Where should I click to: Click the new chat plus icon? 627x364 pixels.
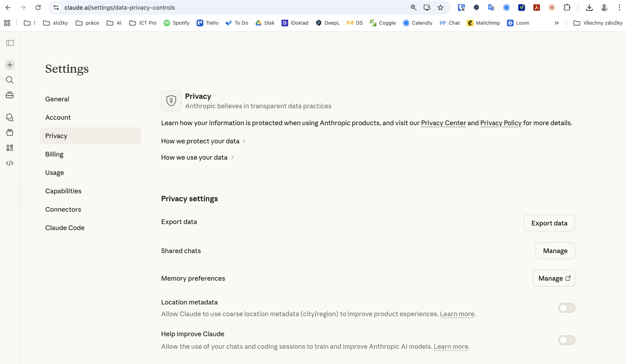pos(10,65)
